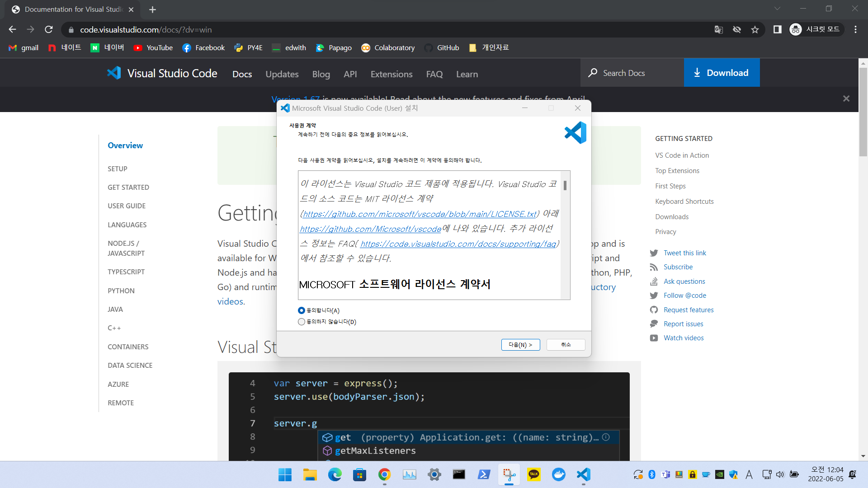Screen dimensions: 868x488
Task: Open the GitHub bookmark
Action: (x=442, y=47)
